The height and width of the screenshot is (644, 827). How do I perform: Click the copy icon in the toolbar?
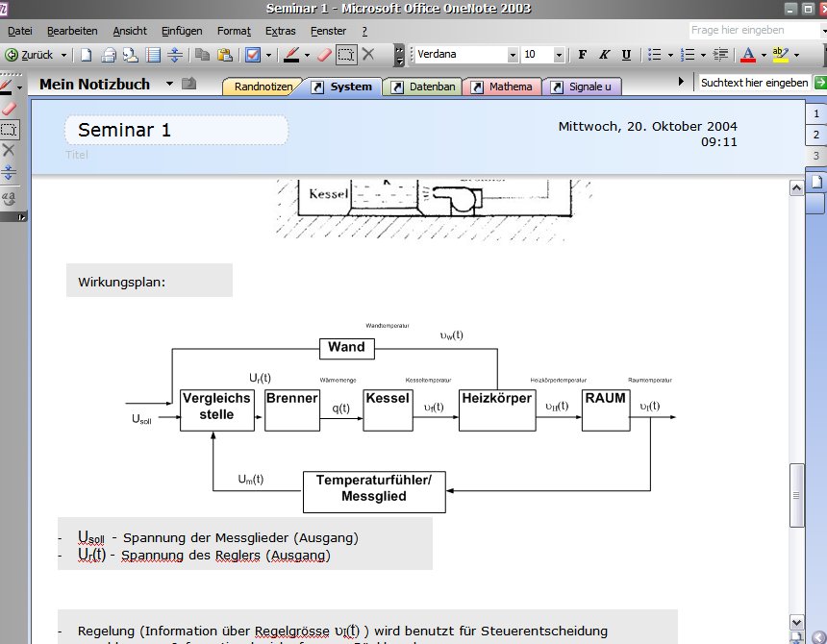tap(202, 55)
